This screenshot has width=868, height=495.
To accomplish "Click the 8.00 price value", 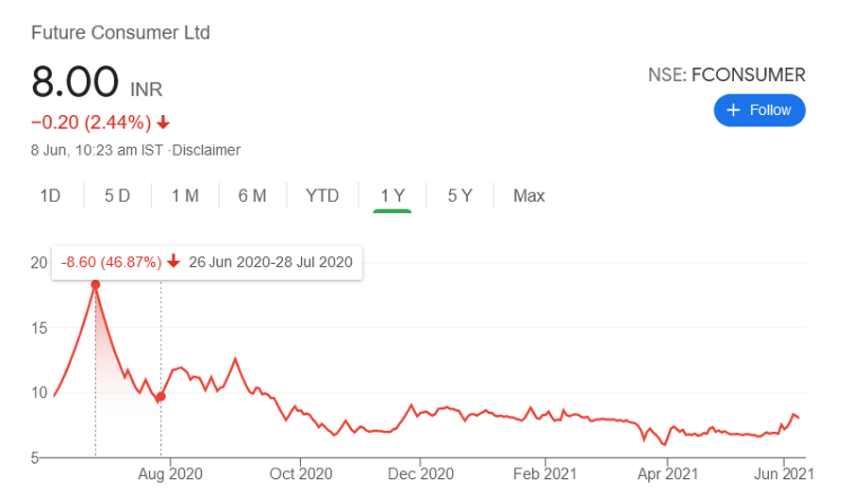I will [x=75, y=82].
